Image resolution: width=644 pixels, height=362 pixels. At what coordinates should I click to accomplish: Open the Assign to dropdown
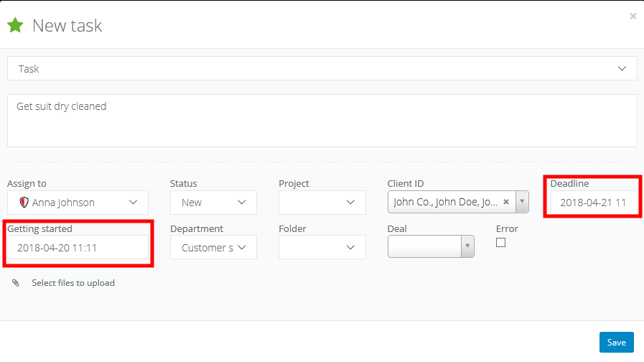pyautogui.click(x=133, y=203)
